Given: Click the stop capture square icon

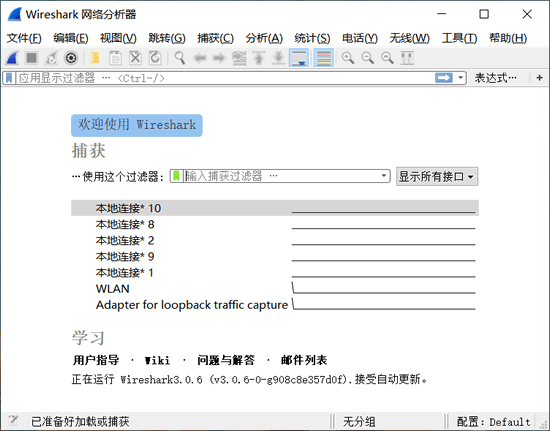Looking at the screenshot, I should (x=32, y=58).
